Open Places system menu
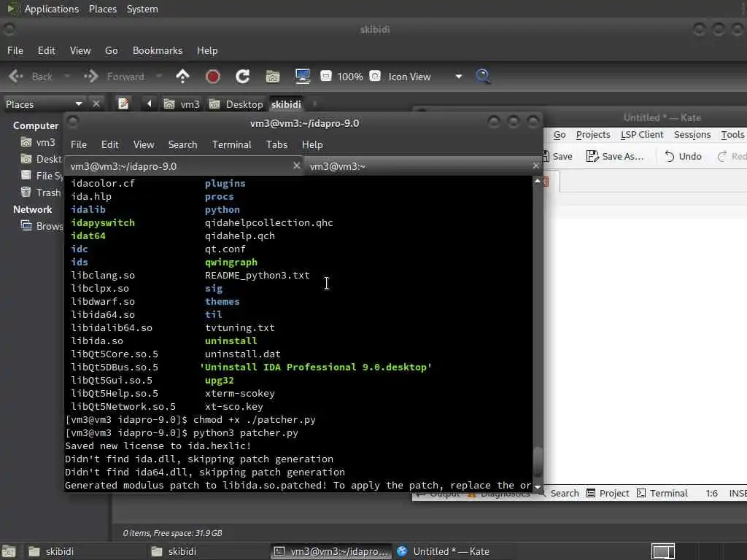Image resolution: width=747 pixels, height=560 pixels. [103, 9]
